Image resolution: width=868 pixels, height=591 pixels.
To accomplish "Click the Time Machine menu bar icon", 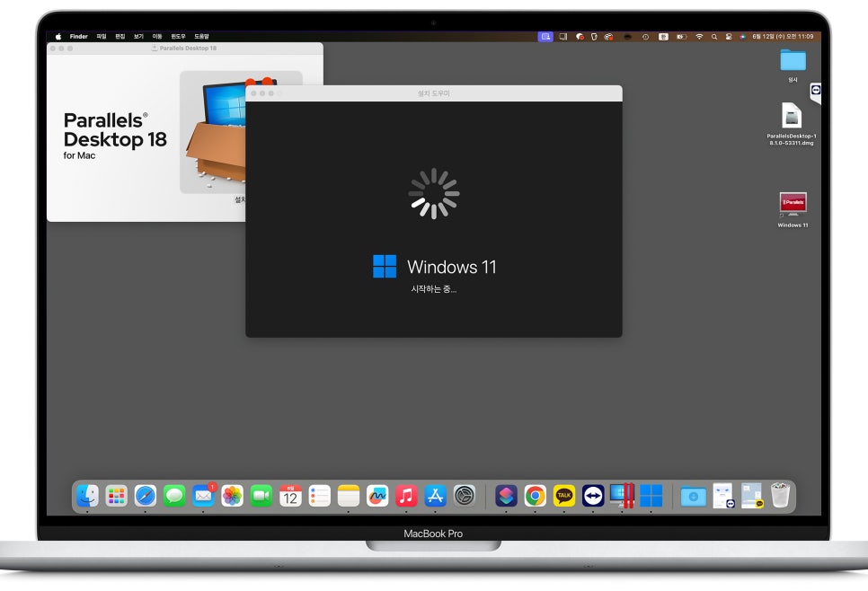I will (x=645, y=37).
